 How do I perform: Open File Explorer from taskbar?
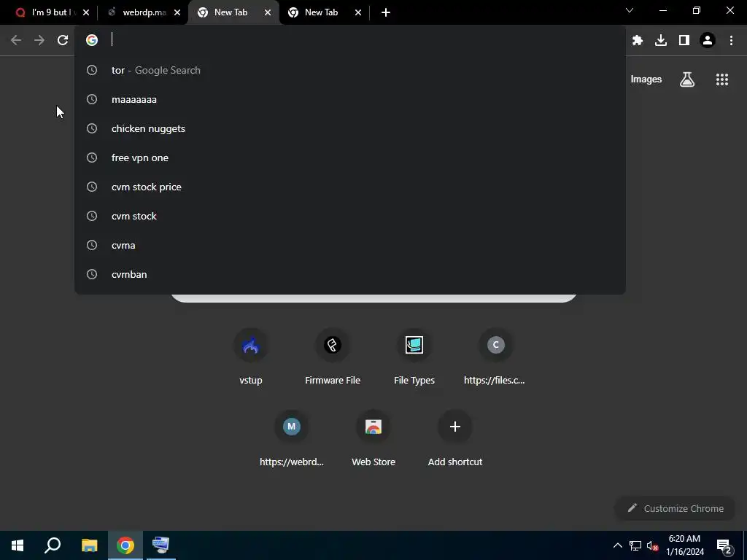89,545
